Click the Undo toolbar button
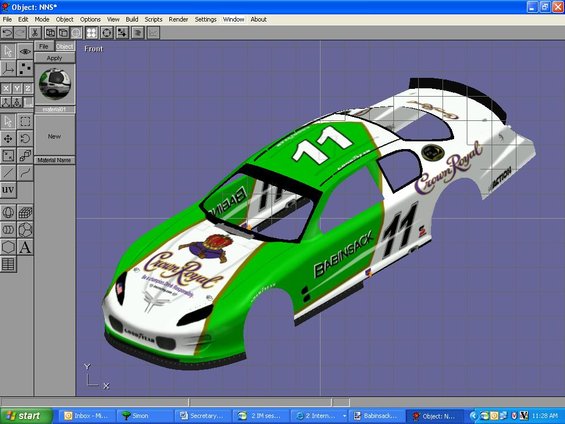565x424 pixels. 7,33
